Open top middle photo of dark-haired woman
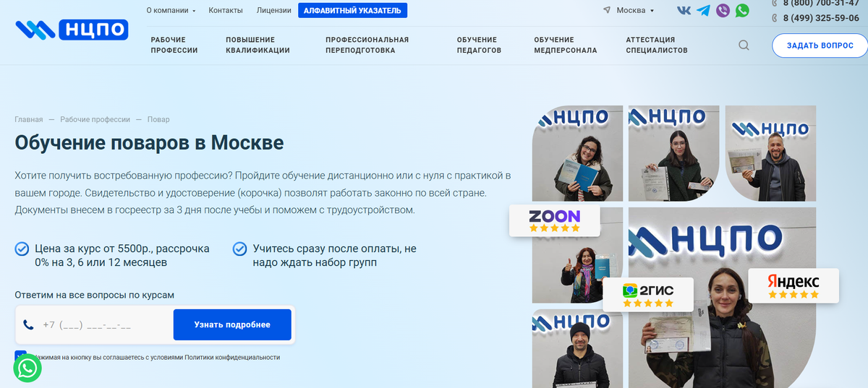Screen dimensions: 868x388 click(674, 152)
